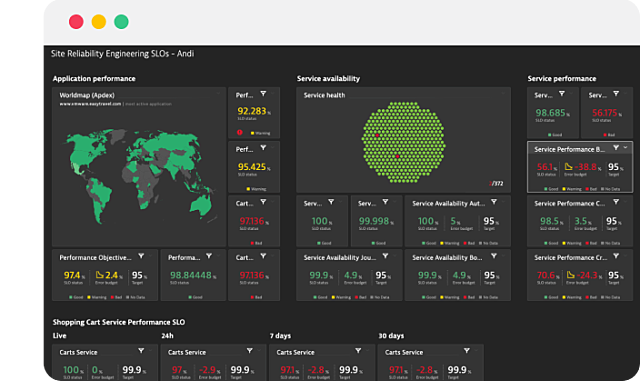Click error budget burn icon beside -38.8
Screen dimensions: 640x381
(568, 166)
